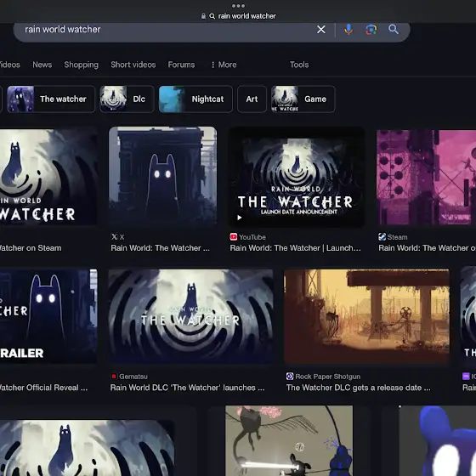Open link Rain World DLC 'The Watcher' launches

(x=187, y=388)
